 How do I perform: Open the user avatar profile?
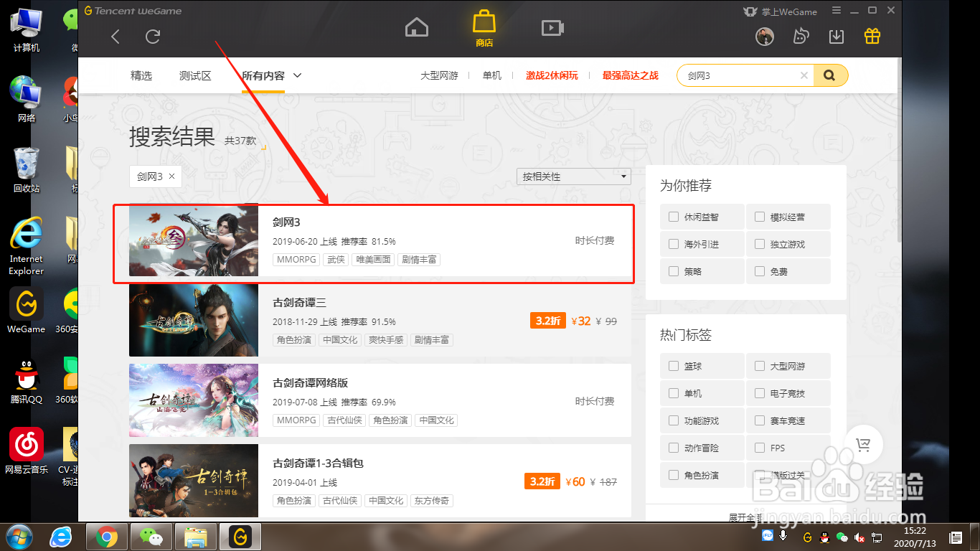click(765, 37)
